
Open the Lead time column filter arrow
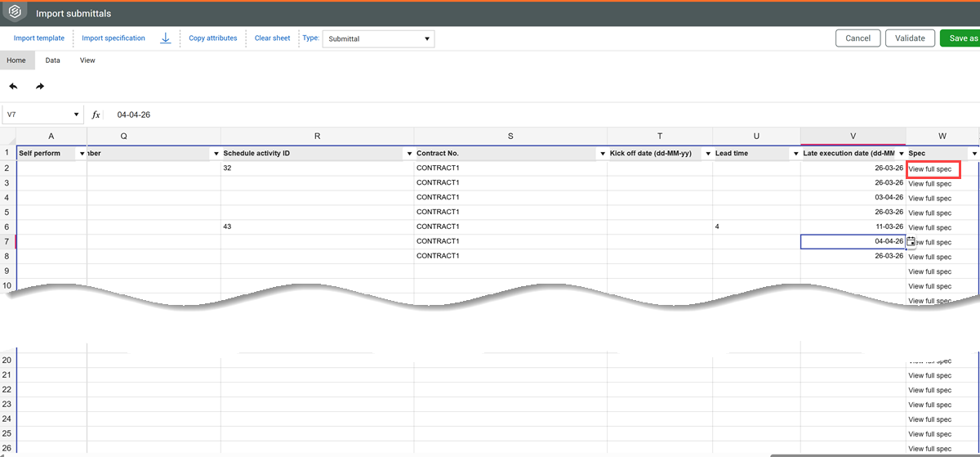click(794, 154)
